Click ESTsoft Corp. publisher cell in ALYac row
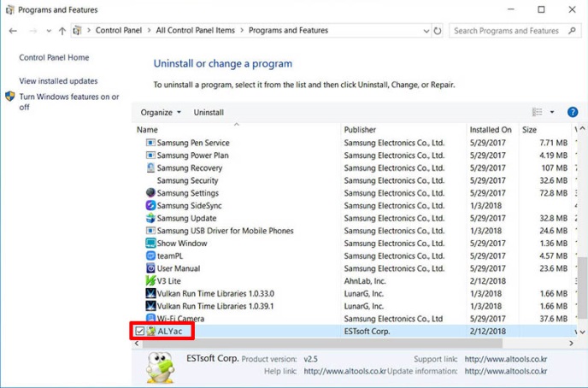The image size is (588, 388). point(367,331)
